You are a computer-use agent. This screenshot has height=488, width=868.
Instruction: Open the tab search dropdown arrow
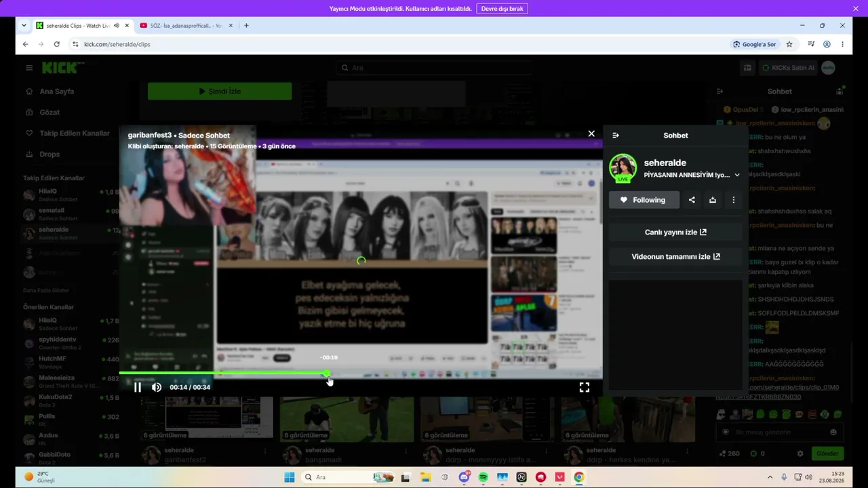point(24,26)
